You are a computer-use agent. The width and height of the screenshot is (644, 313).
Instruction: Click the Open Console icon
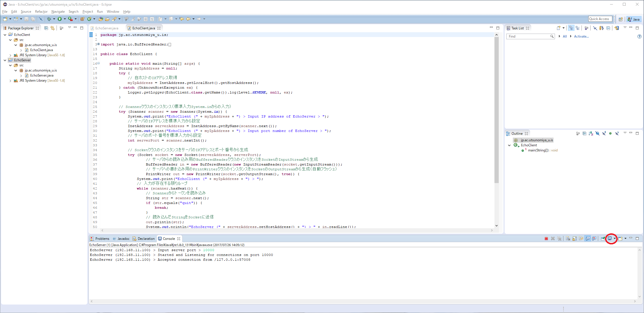[620, 238]
